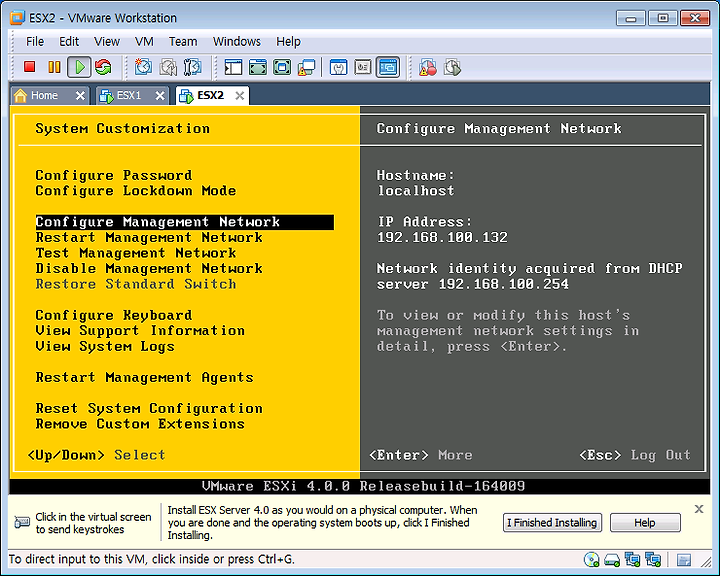Close the Home tab
Image resolution: width=720 pixels, height=576 pixels.
coord(80,96)
